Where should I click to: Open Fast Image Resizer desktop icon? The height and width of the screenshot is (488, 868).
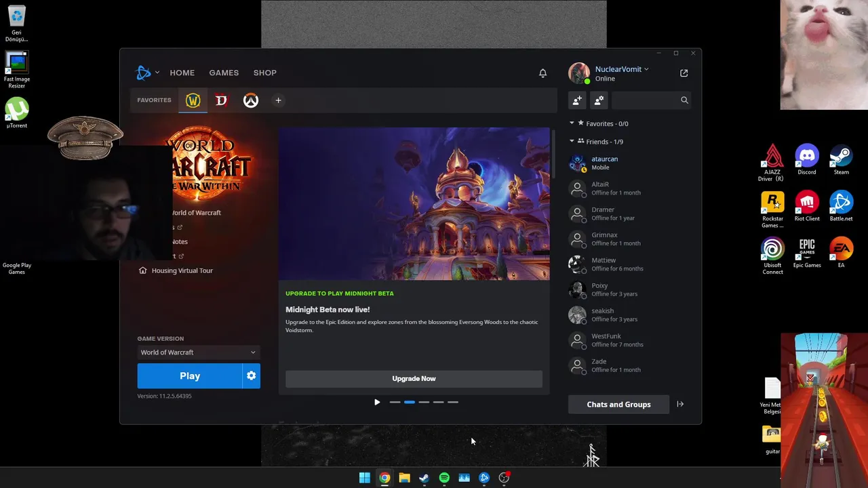[17, 70]
